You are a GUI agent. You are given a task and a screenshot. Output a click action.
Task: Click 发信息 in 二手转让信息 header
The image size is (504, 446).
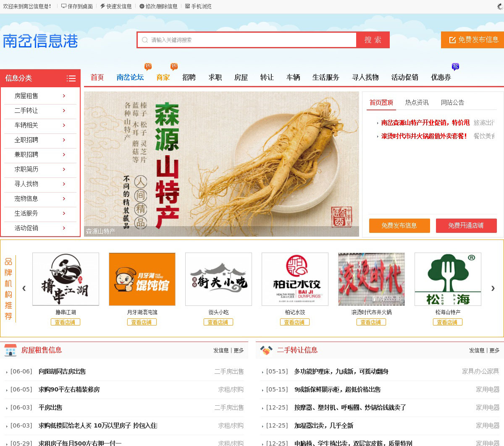click(477, 350)
